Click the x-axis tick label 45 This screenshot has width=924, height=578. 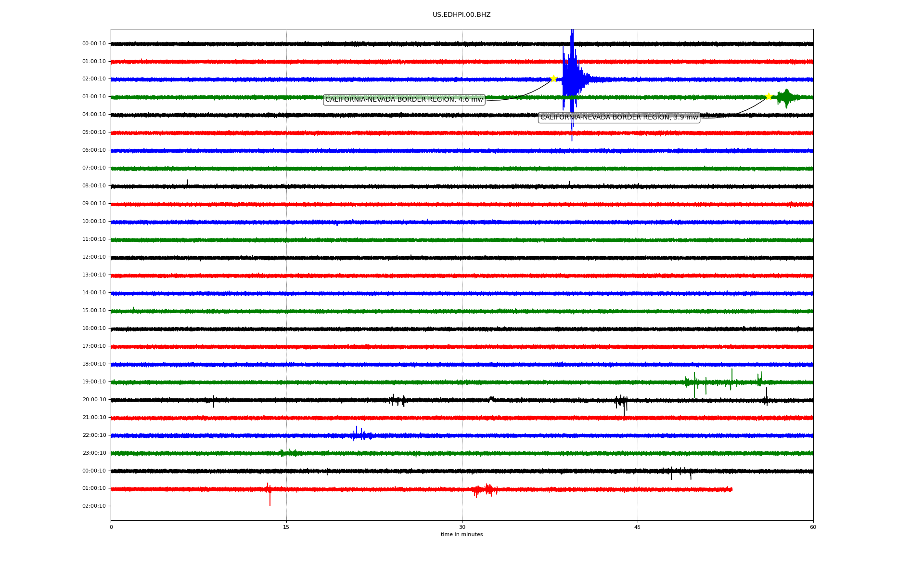click(x=638, y=527)
